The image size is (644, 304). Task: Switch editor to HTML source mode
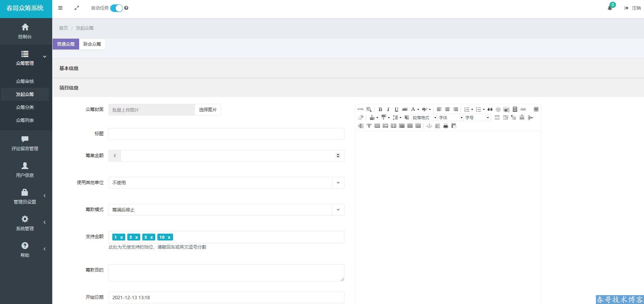pos(360,109)
